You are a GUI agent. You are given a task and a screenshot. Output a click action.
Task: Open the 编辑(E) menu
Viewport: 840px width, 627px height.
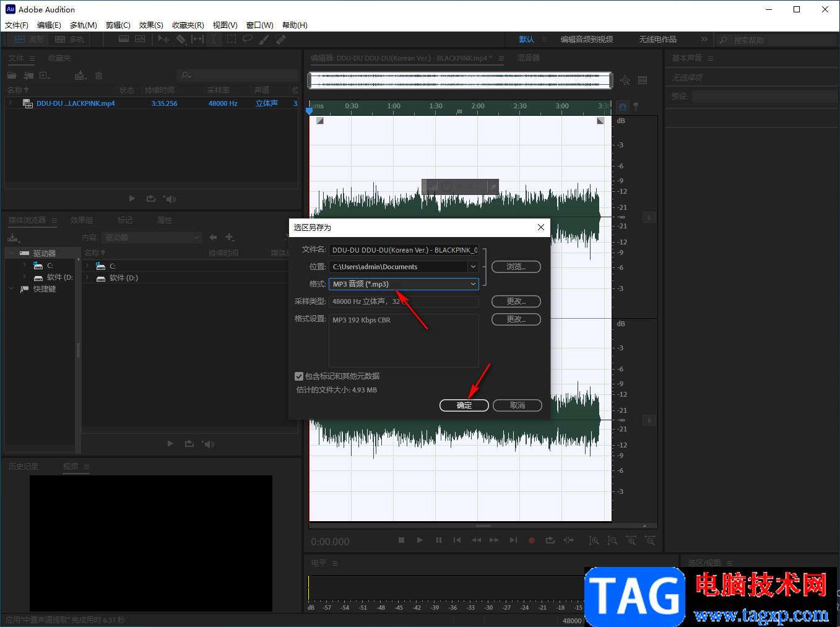(49, 25)
